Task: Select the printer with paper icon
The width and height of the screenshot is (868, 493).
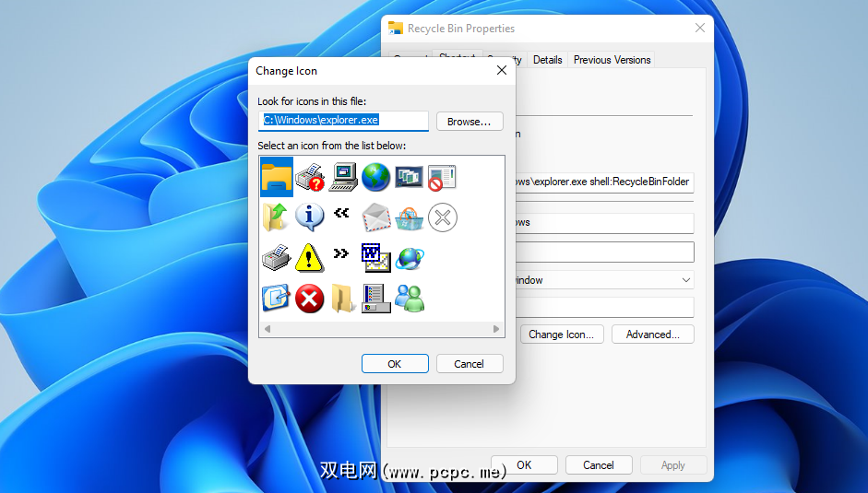Action: click(x=276, y=257)
